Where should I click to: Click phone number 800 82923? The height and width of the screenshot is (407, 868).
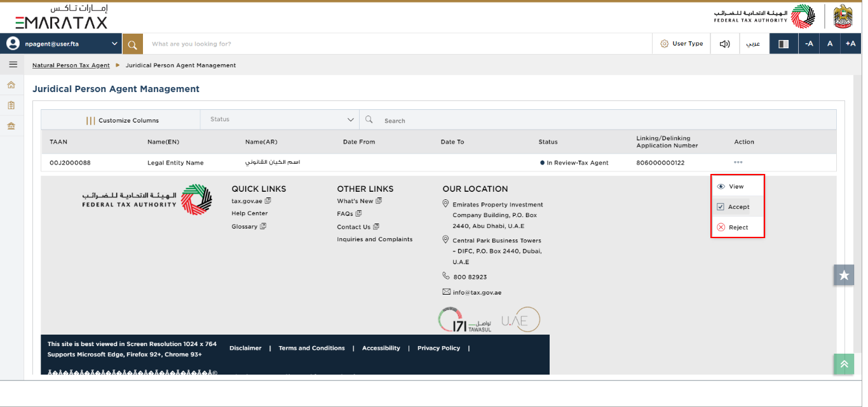(470, 277)
